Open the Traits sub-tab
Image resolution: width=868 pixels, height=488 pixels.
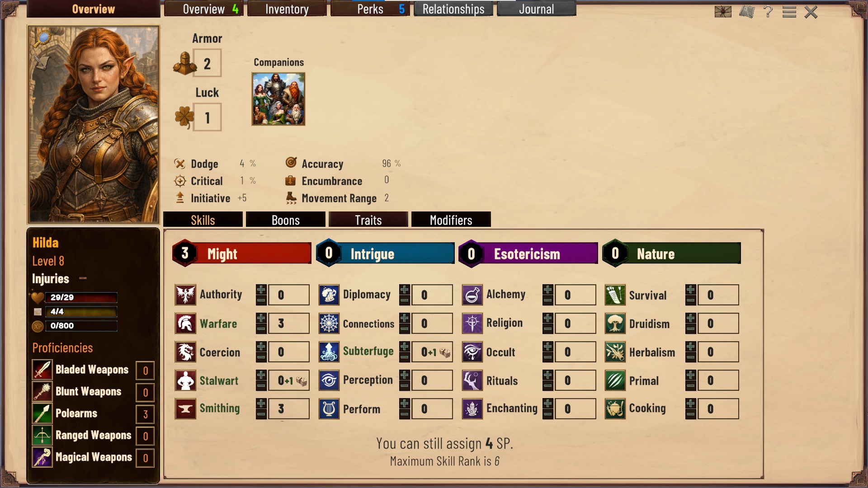pyautogui.click(x=368, y=220)
